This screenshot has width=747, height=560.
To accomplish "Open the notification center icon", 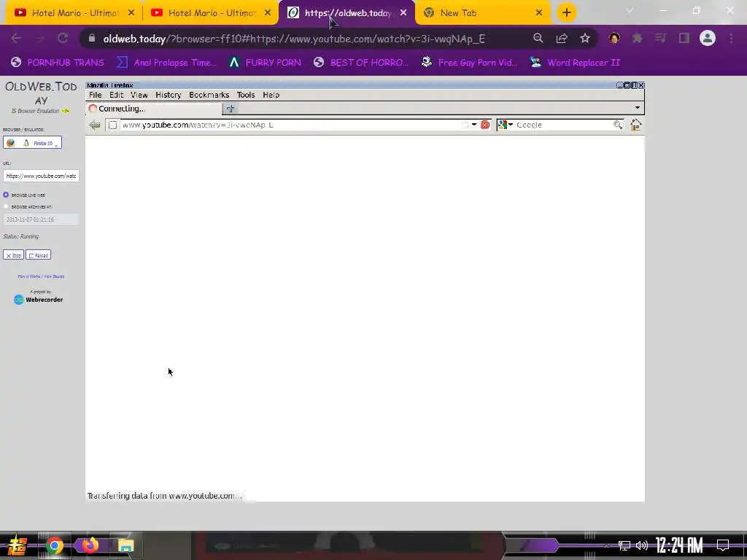I will pos(723,545).
